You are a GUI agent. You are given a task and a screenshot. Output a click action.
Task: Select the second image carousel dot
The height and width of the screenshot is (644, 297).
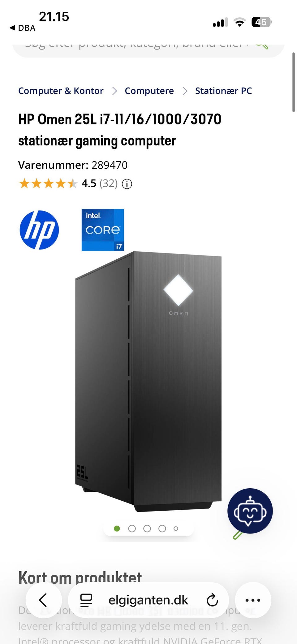[x=132, y=529]
